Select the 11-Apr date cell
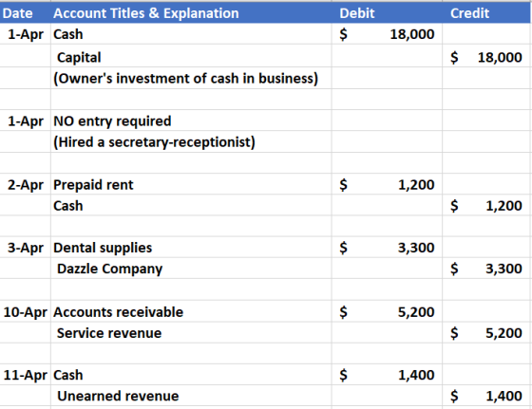This screenshot has width=532, height=409. click(26, 375)
